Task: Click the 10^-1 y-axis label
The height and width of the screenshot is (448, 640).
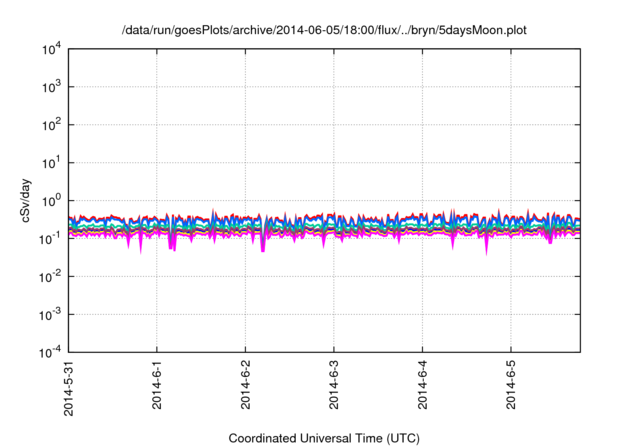Action: 50,238
